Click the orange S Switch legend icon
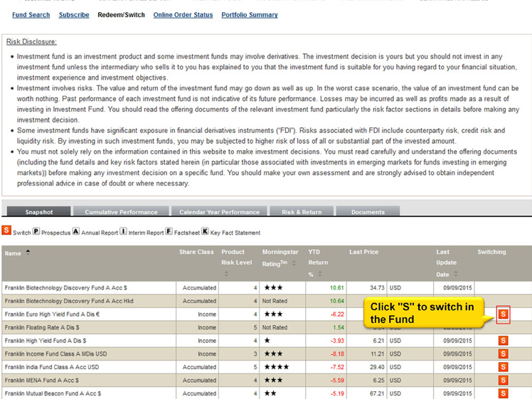532x399 pixels. point(6,230)
